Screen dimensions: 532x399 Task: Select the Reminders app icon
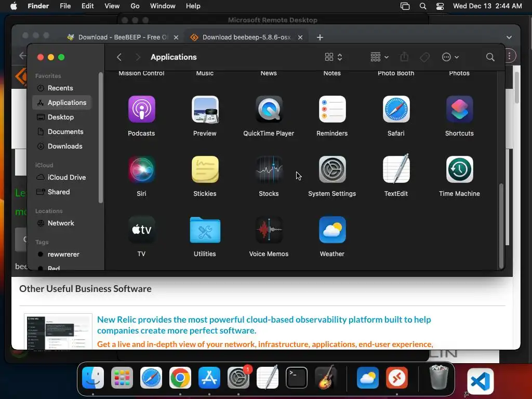(332, 109)
